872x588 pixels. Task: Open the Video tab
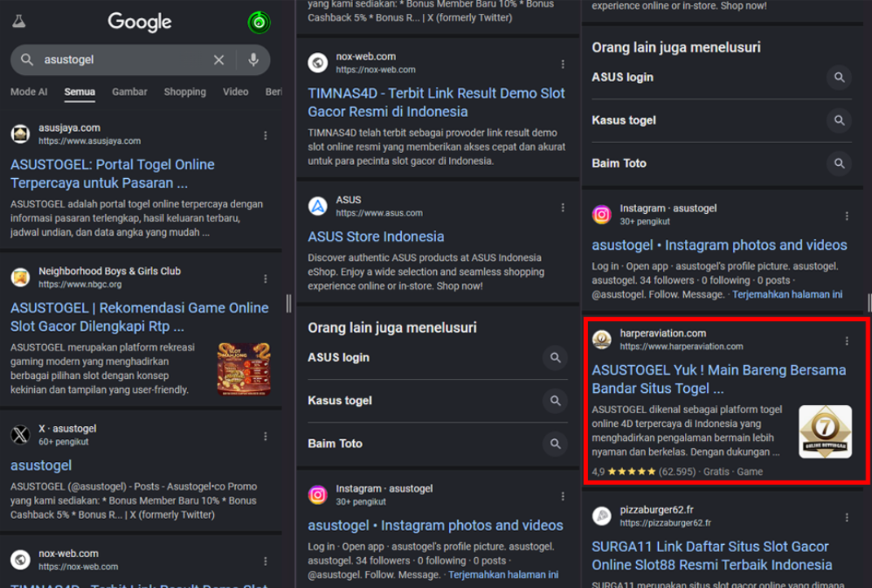pos(235,92)
